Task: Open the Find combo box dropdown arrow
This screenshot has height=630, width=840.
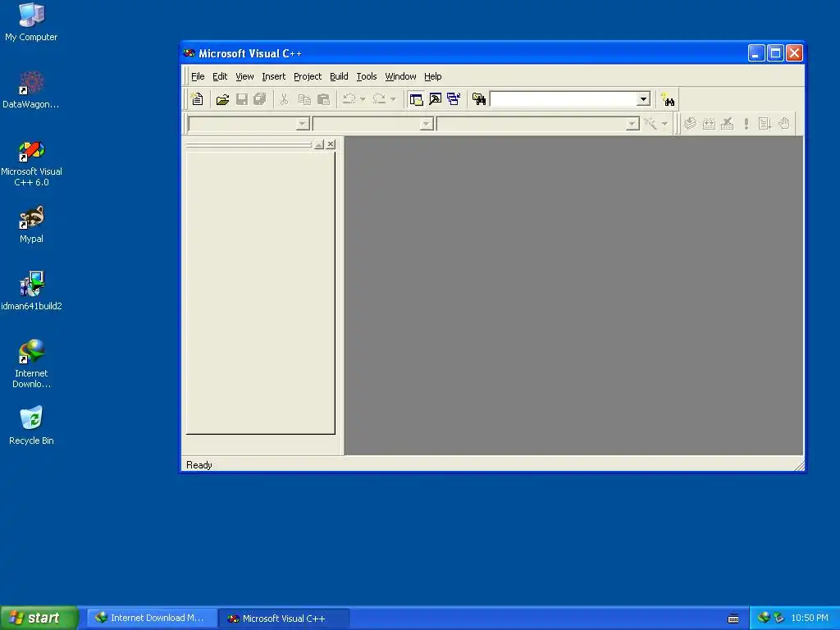Action: (643, 99)
